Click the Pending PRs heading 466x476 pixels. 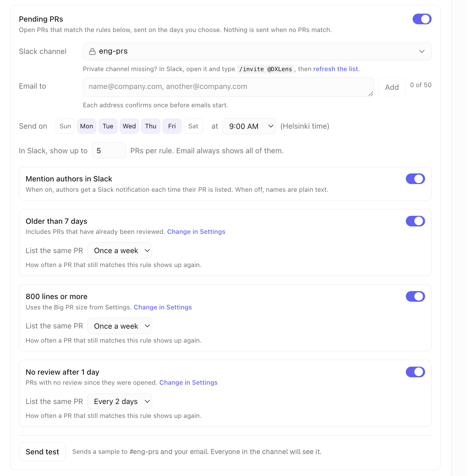(41, 19)
